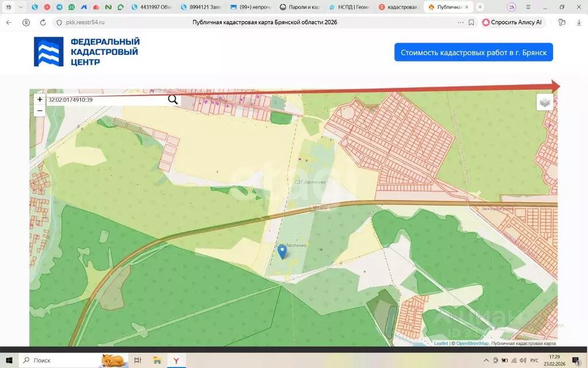Open a new browser tab

(480, 7)
